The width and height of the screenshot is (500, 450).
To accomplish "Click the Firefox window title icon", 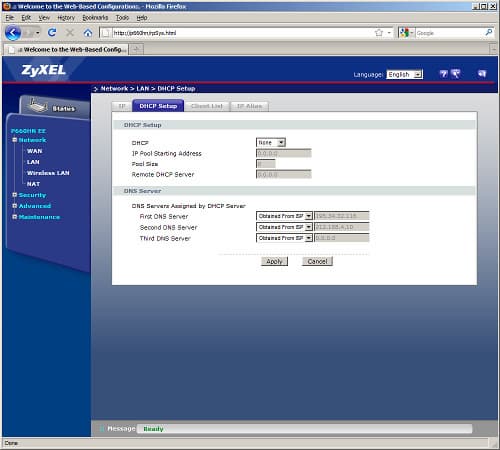I will (6, 6).
